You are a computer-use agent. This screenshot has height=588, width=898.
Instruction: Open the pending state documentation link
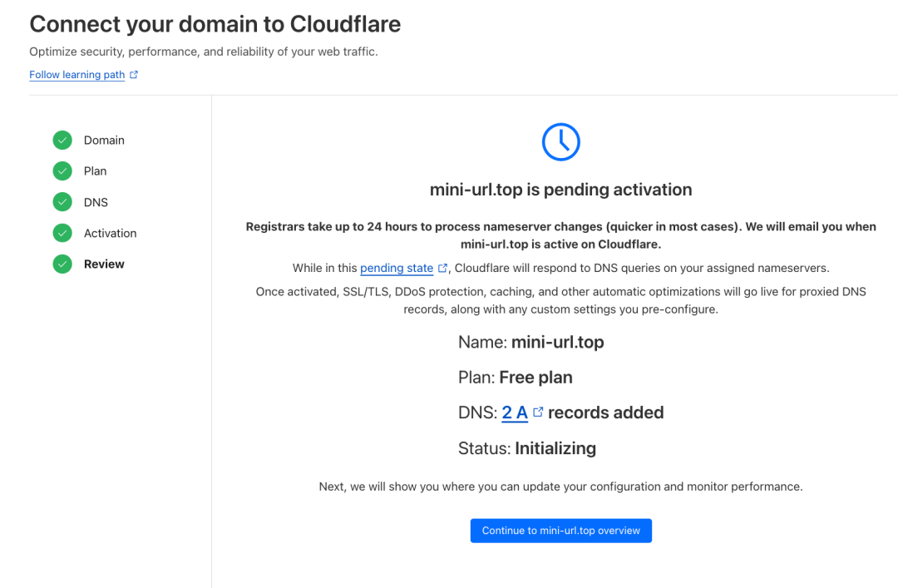[397, 268]
